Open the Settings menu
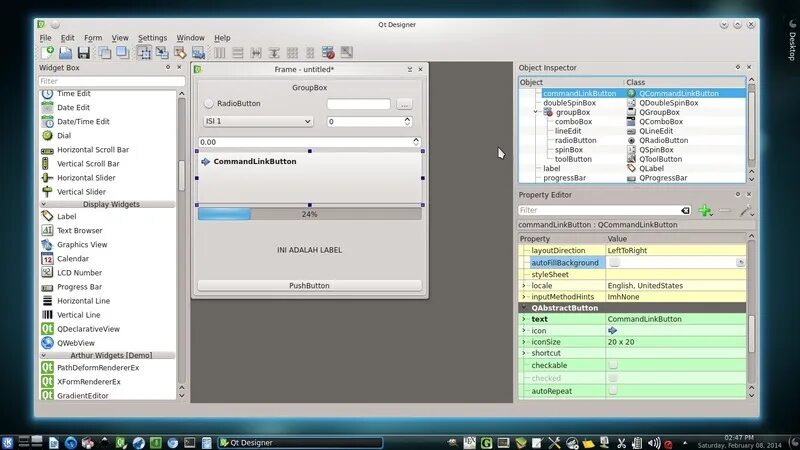 click(152, 38)
